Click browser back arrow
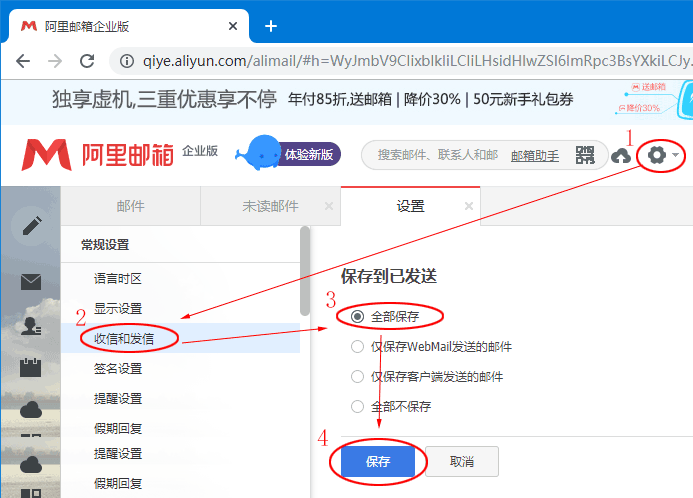693x498 pixels. pyautogui.click(x=23, y=61)
